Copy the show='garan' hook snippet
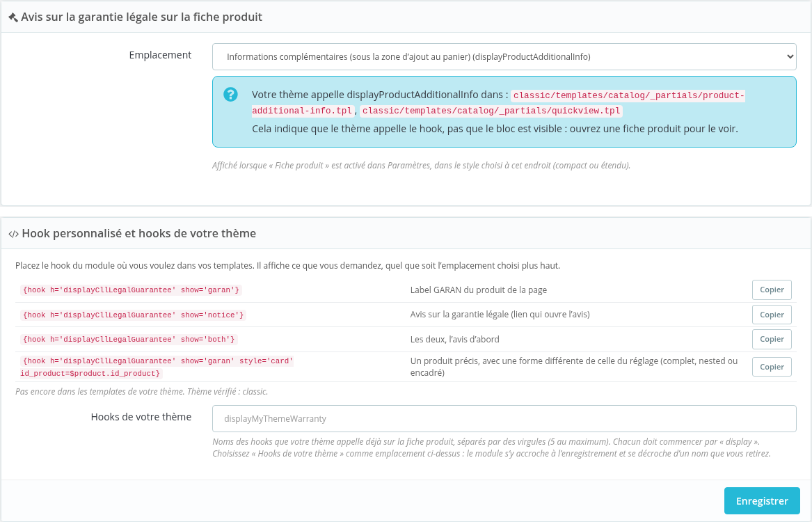Image resolution: width=812 pixels, height=522 pixels. point(772,290)
